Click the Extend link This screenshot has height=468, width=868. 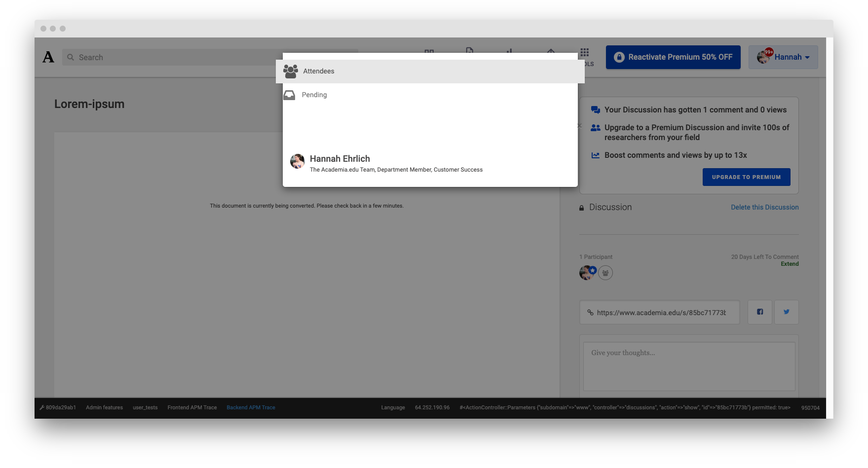click(x=790, y=264)
